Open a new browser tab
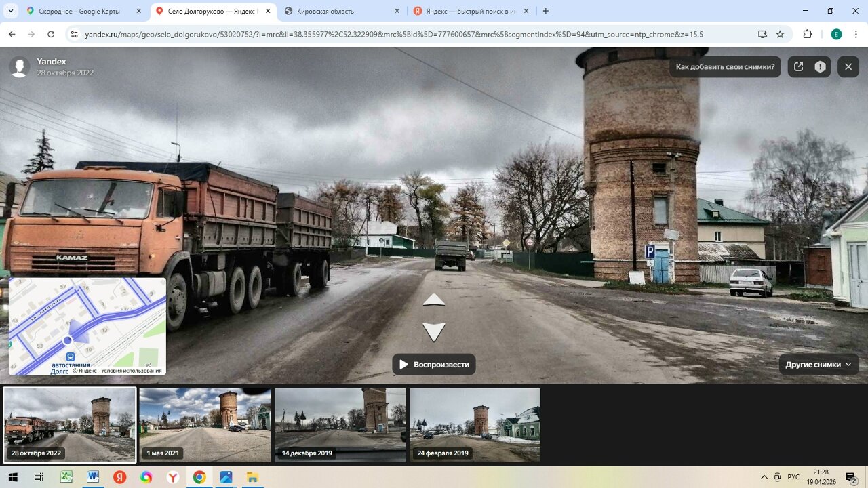The width and height of the screenshot is (868, 488). tap(546, 11)
